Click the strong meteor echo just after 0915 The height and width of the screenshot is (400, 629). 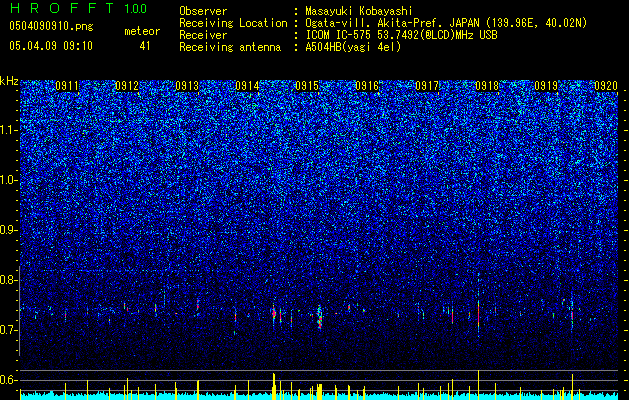(x=320, y=317)
